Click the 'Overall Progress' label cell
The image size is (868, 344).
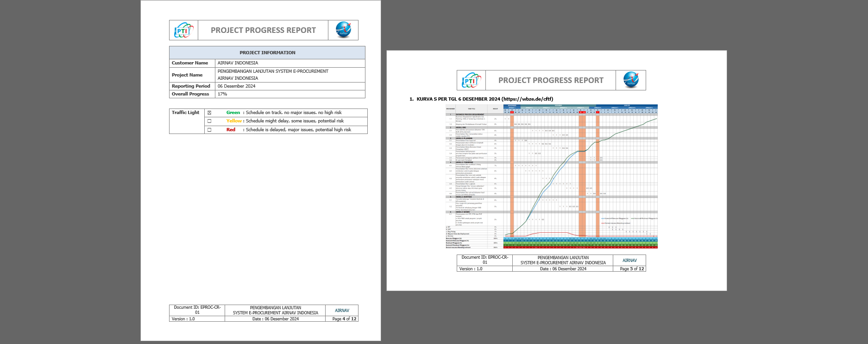pos(192,94)
